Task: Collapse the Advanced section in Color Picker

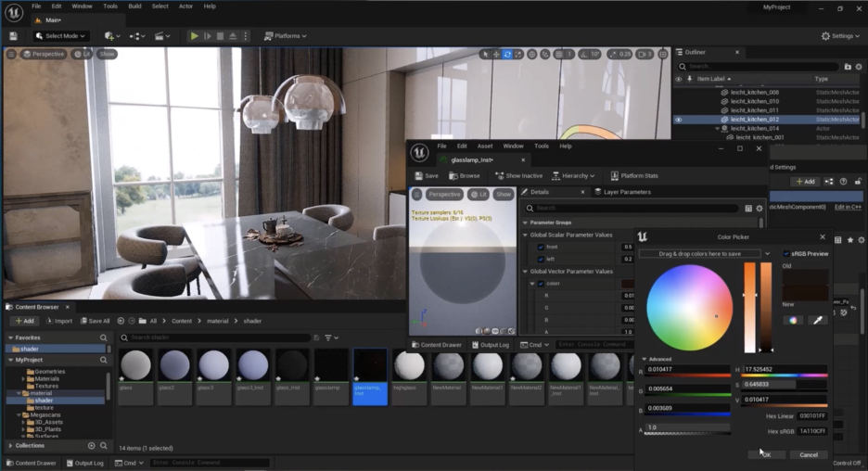Action: pos(644,359)
